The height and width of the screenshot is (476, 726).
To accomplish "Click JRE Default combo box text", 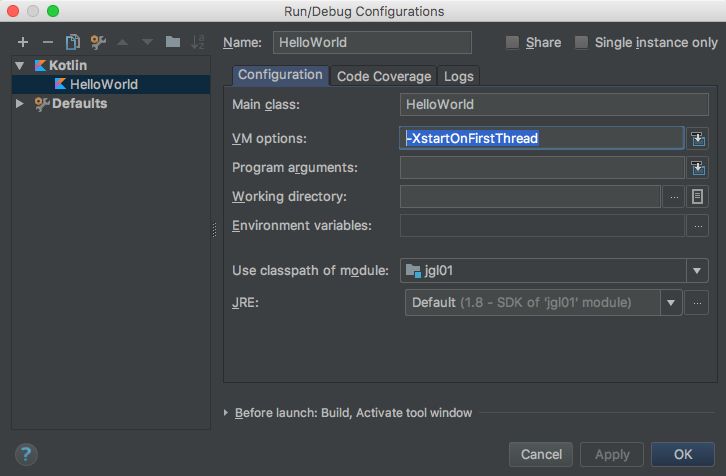I will (x=521, y=303).
